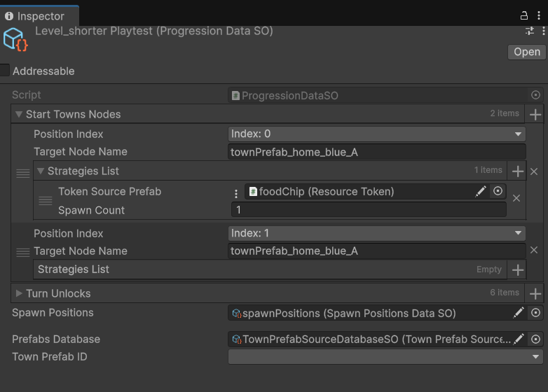The width and height of the screenshot is (548, 392).
Task: Open asset preset settings icon
Action: (x=530, y=31)
